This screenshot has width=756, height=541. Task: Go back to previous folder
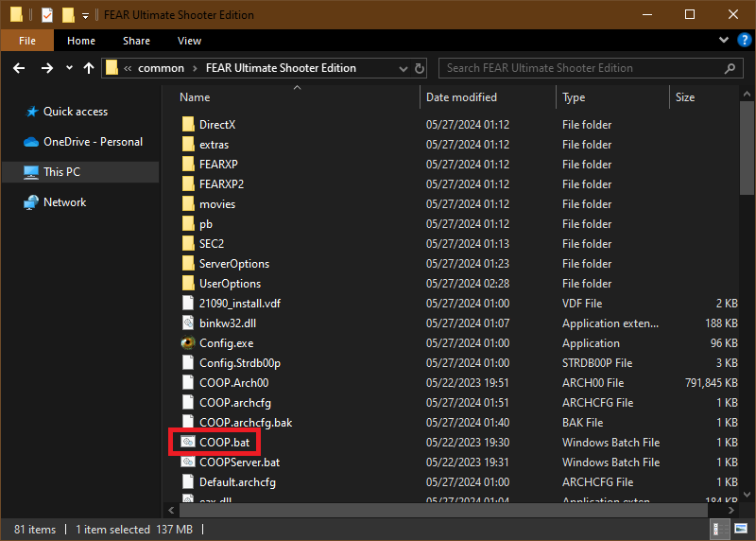click(19, 68)
